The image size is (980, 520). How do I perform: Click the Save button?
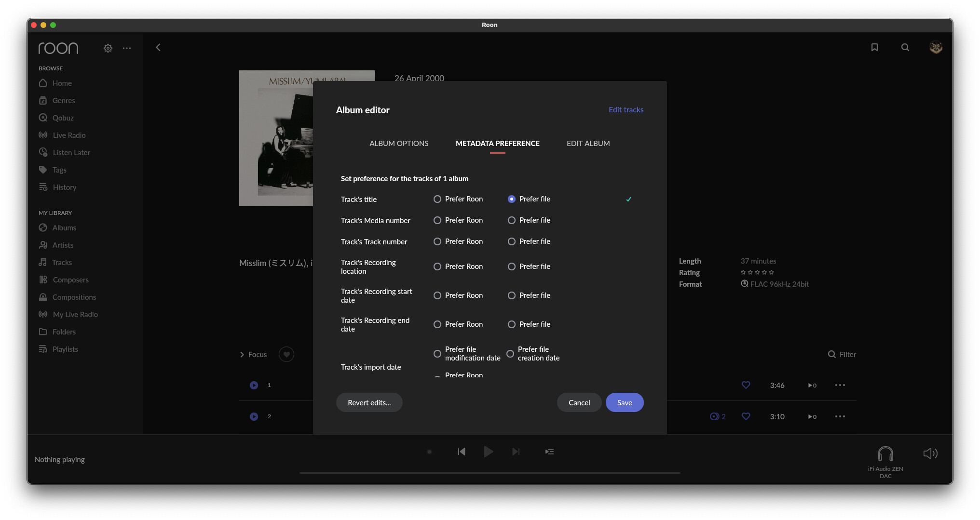tap(625, 402)
